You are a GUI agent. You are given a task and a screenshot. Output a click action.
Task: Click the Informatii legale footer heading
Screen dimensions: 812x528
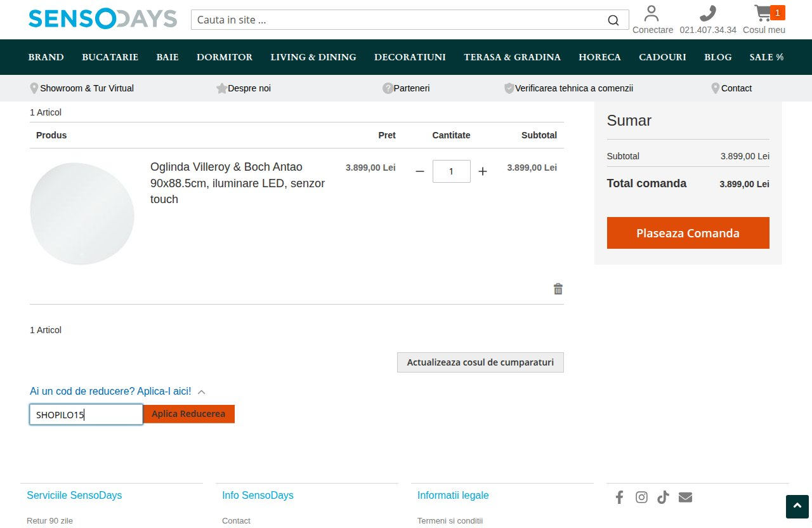(x=453, y=495)
